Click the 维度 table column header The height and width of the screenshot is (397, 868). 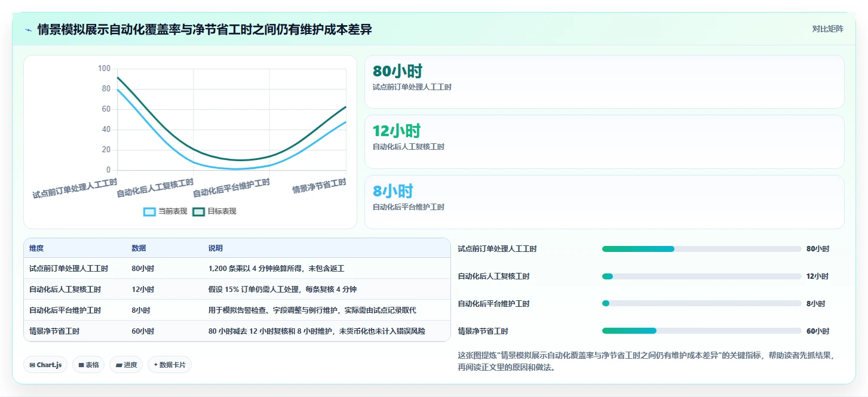click(36, 248)
